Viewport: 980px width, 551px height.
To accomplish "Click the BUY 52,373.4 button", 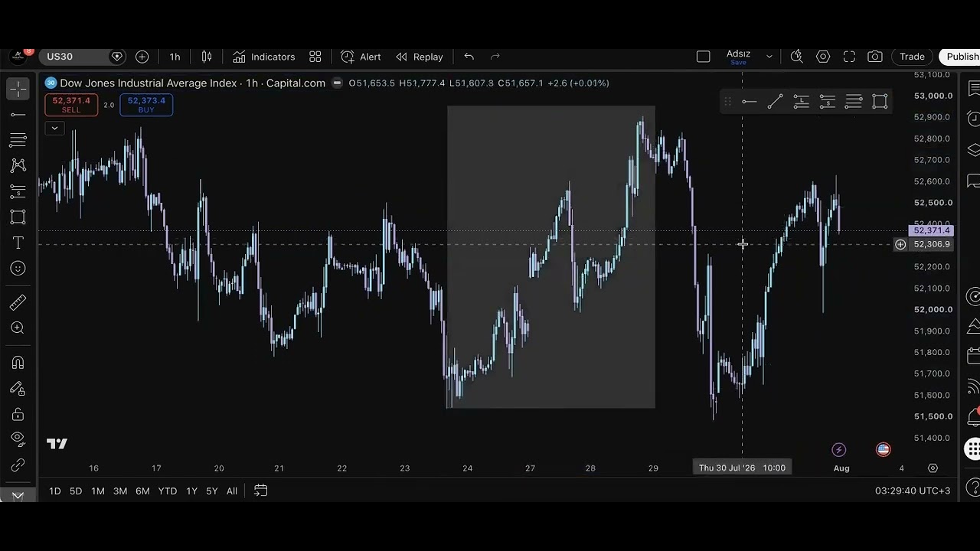I will [146, 105].
